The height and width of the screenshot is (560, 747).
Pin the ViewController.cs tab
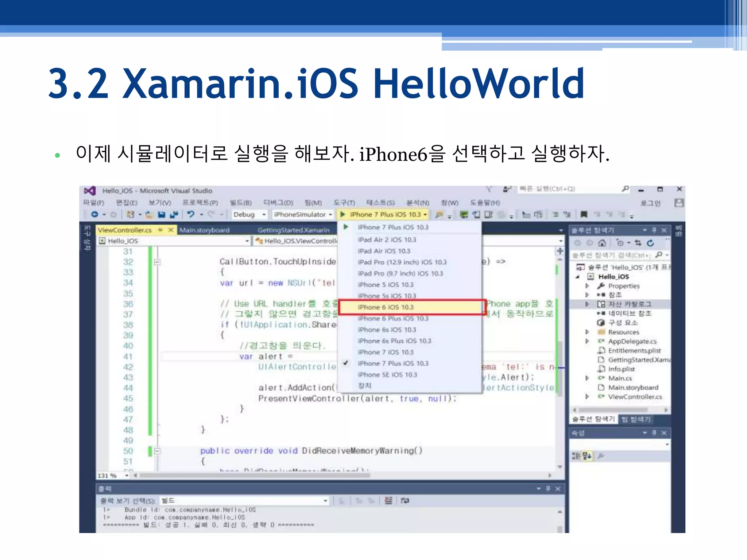point(160,230)
